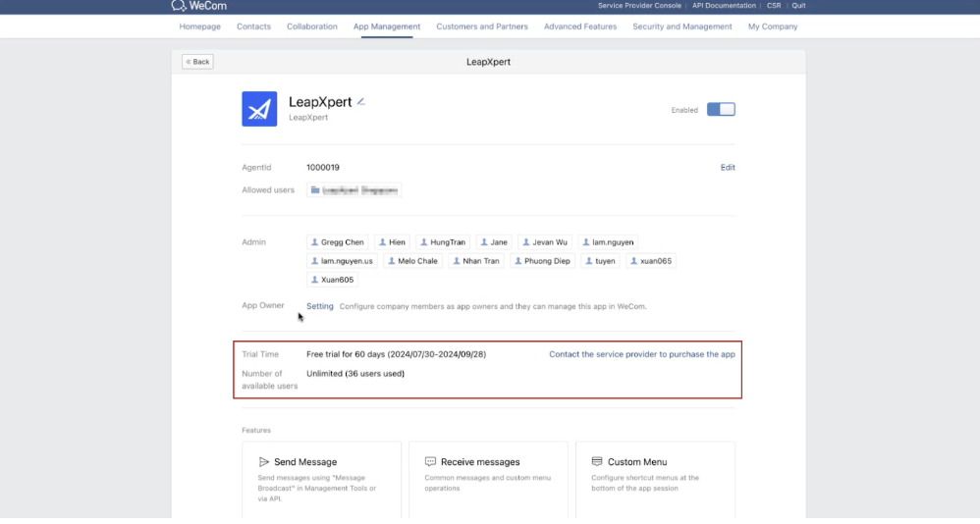Open the Homepage tab
This screenshot has width=980, height=524.
click(x=200, y=26)
